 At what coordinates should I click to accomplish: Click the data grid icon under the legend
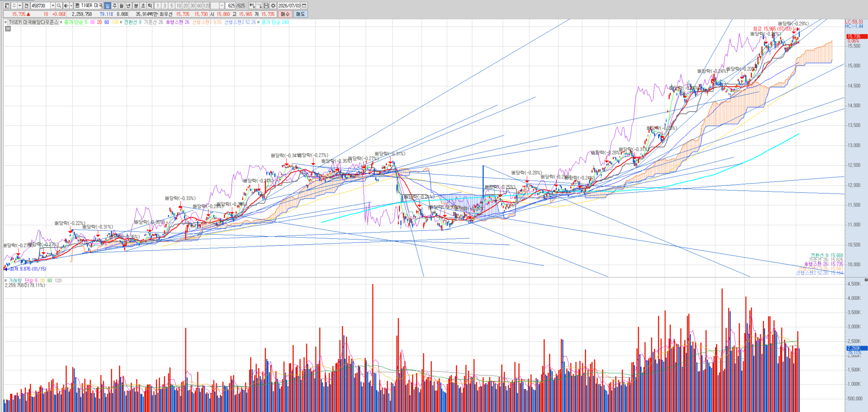pyautogui.click(x=8, y=29)
